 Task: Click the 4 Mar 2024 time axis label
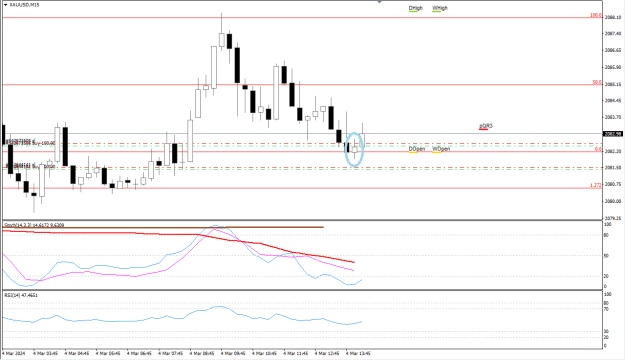pyautogui.click(x=13, y=353)
